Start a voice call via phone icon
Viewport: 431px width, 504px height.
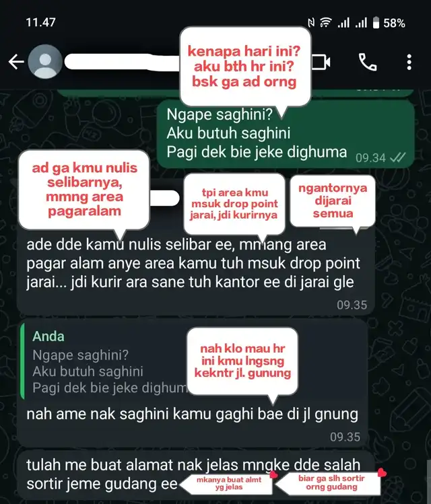[x=367, y=62]
